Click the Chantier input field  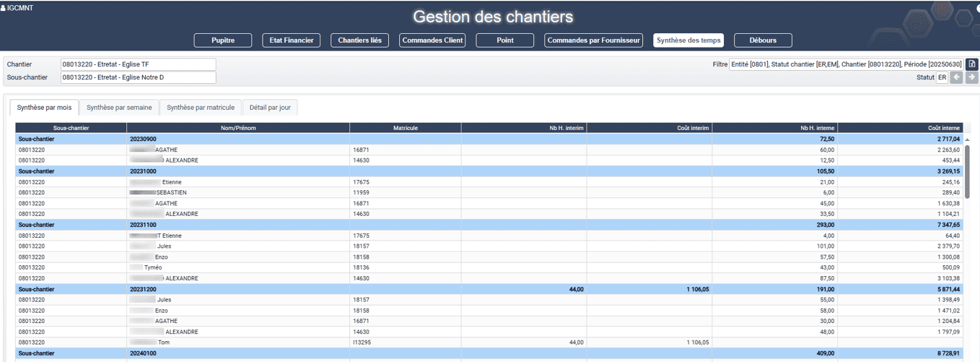pos(138,64)
